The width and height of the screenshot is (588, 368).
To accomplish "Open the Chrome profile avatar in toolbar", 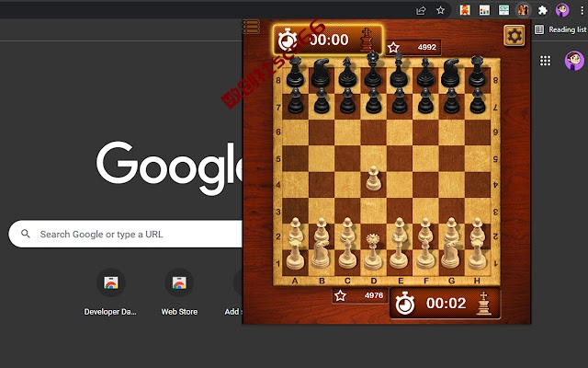I will pyautogui.click(x=562, y=10).
